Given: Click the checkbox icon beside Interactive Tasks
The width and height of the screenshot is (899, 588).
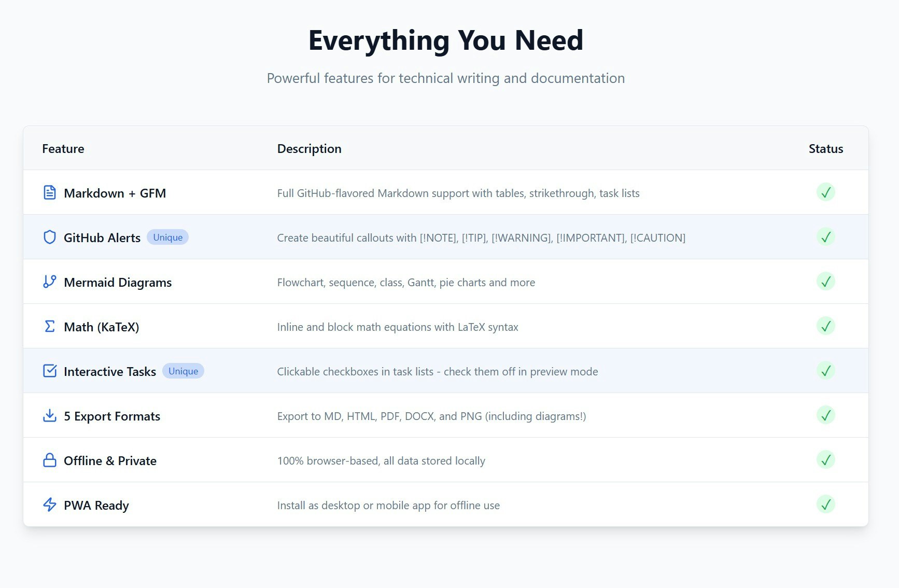Looking at the screenshot, I should (49, 371).
